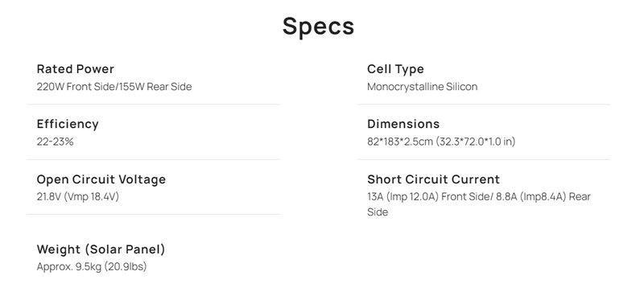Select the Efficiency label
The width and height of the screenshot is (644, 296).
[68, 124]
